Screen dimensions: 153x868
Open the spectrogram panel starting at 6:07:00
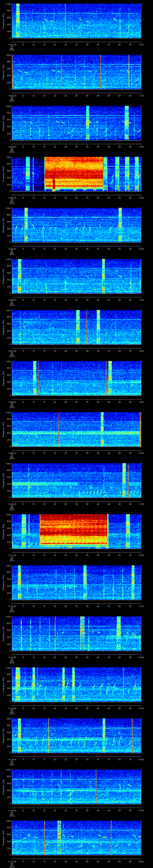(x=76, y=327)
